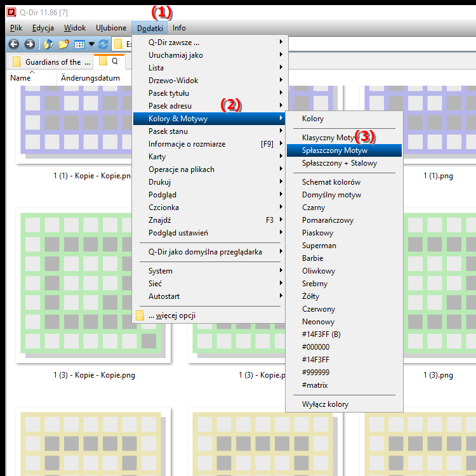Expand Pasek adresu submenu

click(209, 106)
